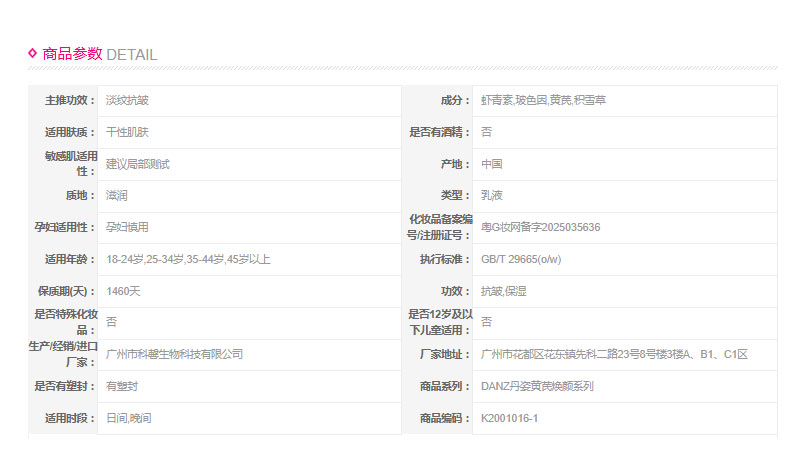Click the pink diamond icon beside 商品参数
Image resolution: width=806 pixels, height=474 pixels.
pyautogui.click(x=33, y=53)
